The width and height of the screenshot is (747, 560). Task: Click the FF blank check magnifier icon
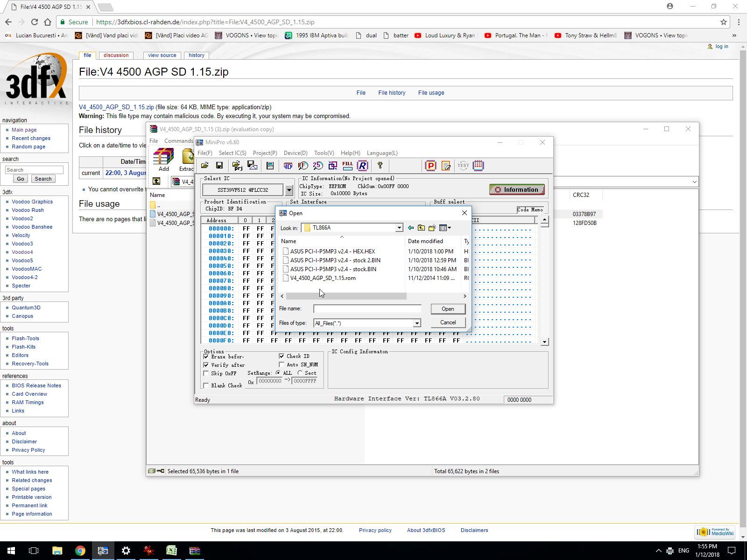click(303, 166)
